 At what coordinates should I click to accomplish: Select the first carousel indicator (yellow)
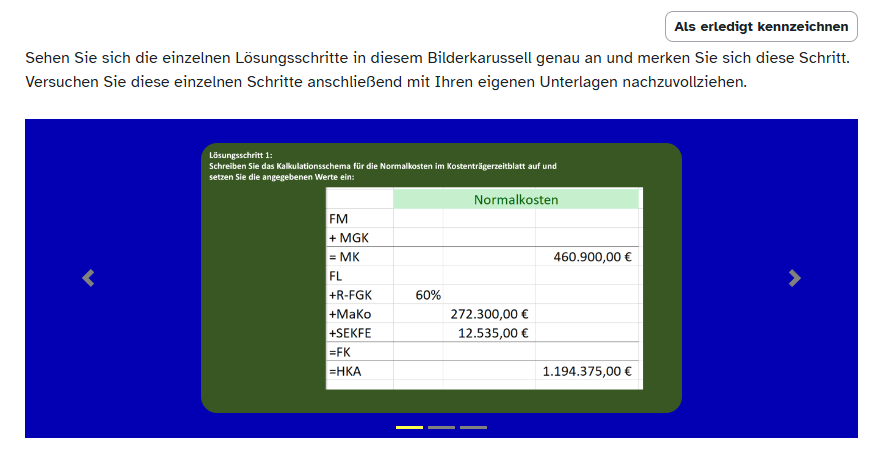pos(409,428)
